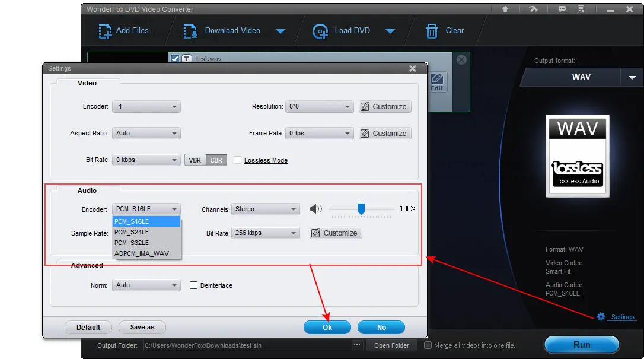The width and height of the screenshot is (644, 359).
Task: Click the browse output folder ellipsis button
Action: (x=356, y=345)
